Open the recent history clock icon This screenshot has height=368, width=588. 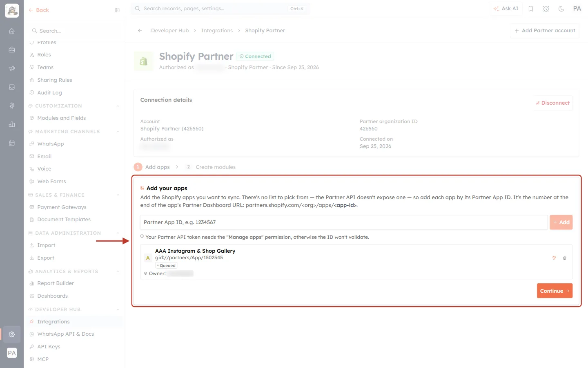coord(546,9)
